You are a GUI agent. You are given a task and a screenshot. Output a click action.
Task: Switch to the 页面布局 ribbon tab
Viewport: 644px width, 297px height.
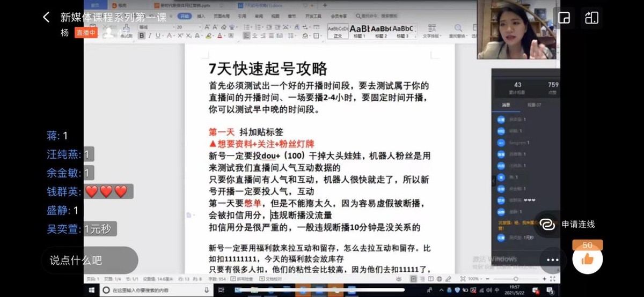[222, 16]
